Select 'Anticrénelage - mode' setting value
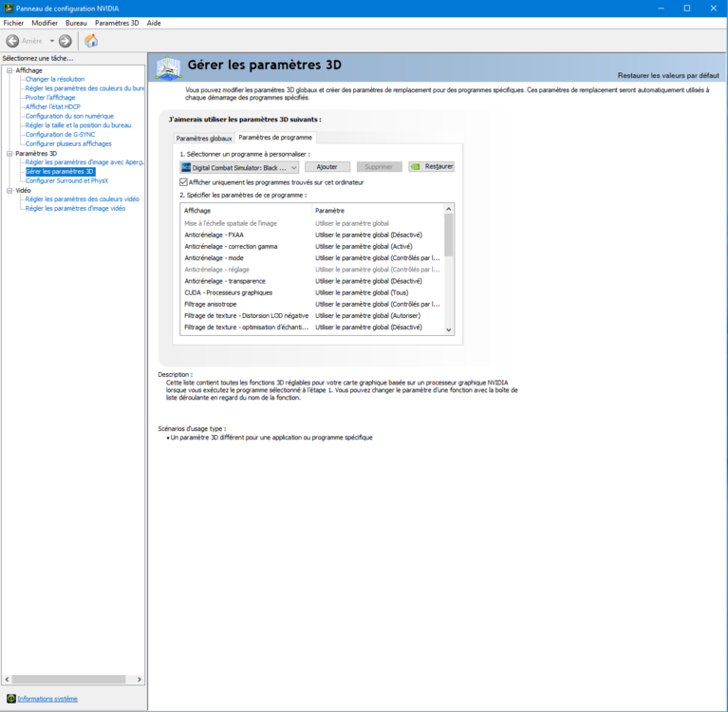 [x=378, y=258]
